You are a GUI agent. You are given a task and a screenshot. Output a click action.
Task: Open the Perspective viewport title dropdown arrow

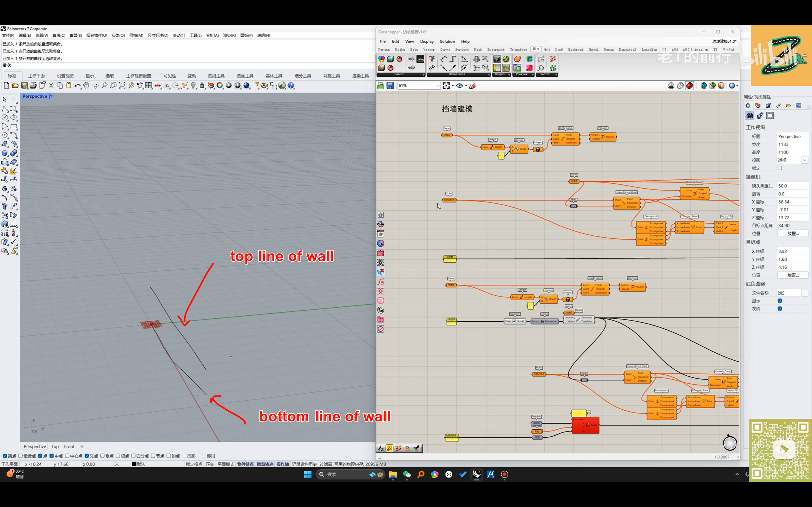pos(51,96)
